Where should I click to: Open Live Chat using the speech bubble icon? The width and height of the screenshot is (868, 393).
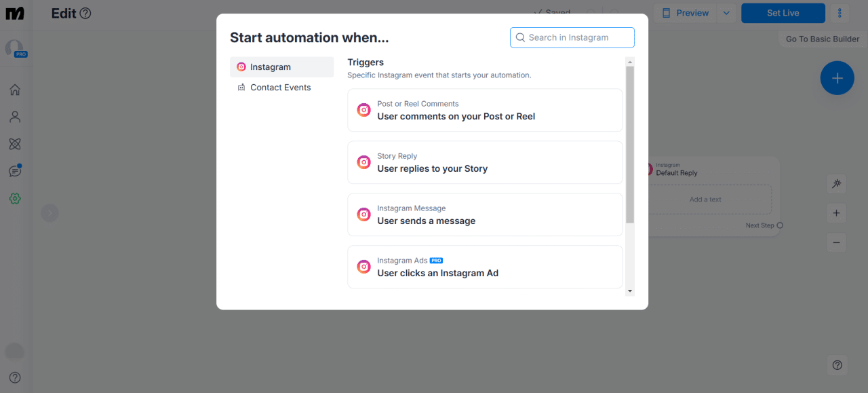tap(14, 171)
